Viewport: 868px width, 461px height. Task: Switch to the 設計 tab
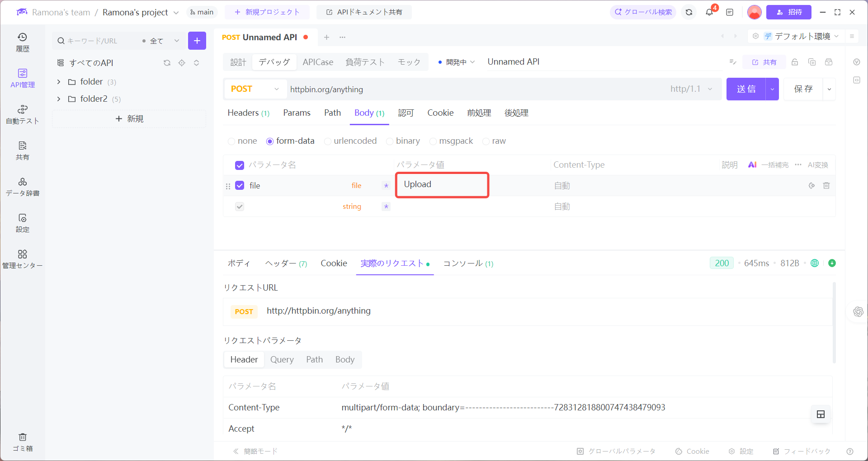(238, 62)
